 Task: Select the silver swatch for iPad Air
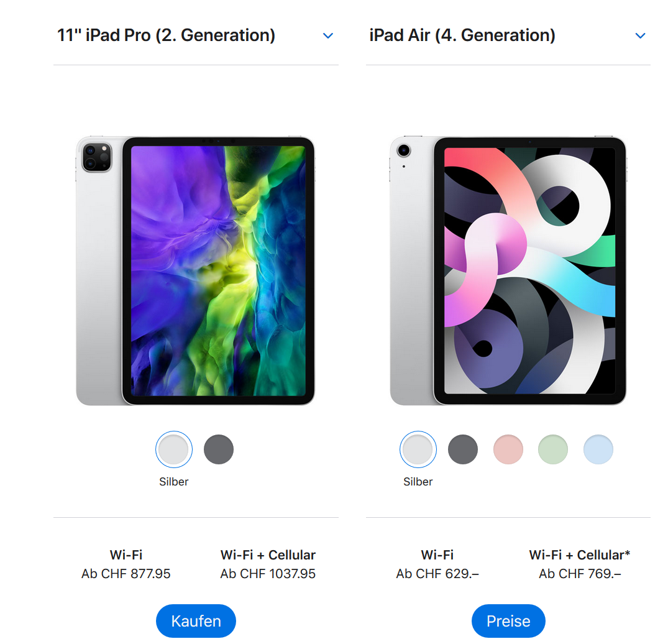(418, 449)
